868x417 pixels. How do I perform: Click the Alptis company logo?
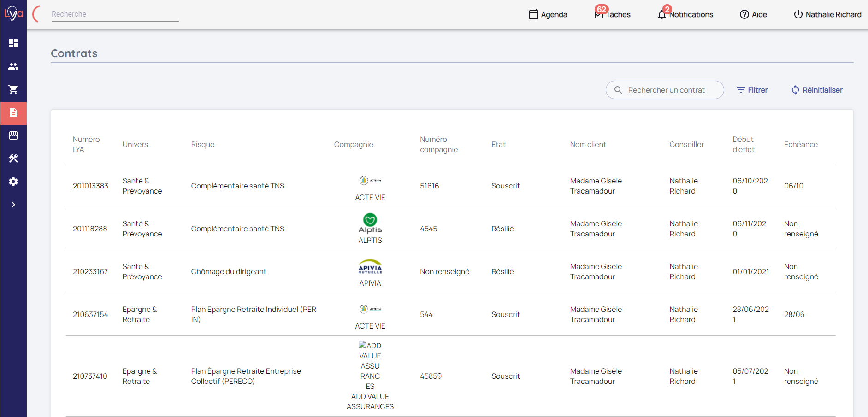pos(370,223)
